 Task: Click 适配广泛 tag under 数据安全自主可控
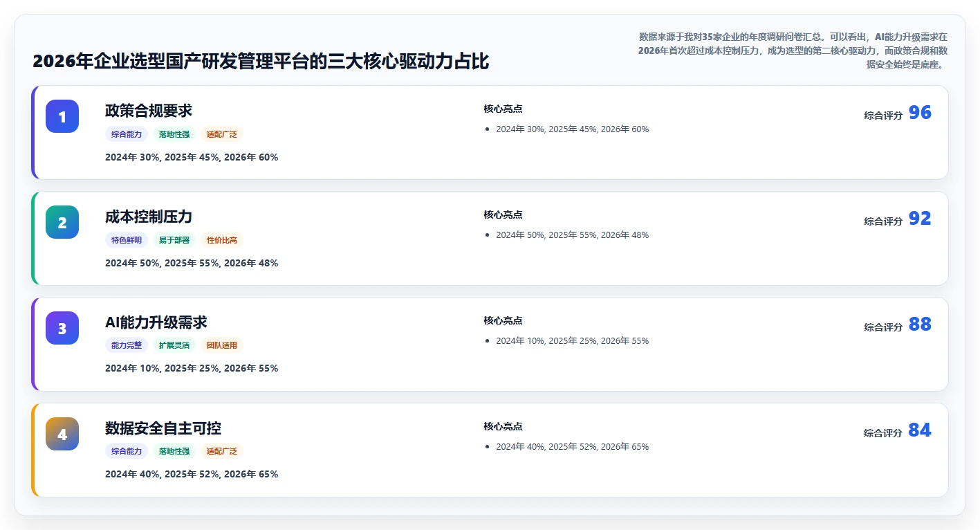pyautogui.click(x=222, y=451)
